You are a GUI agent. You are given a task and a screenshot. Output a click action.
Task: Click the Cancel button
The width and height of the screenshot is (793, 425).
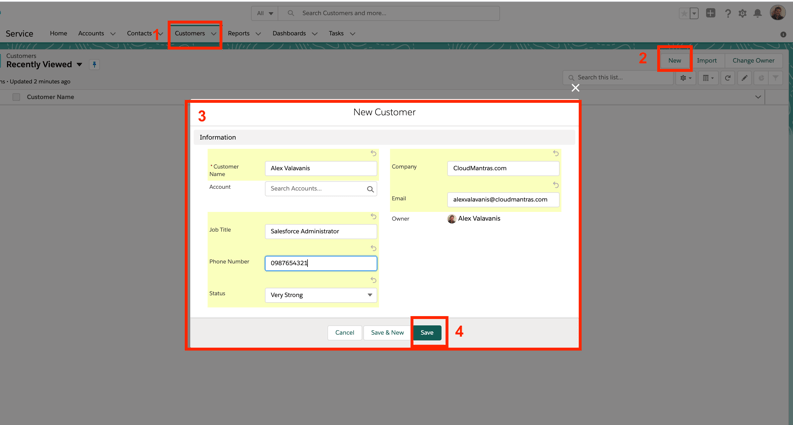(x=344, y=333)
